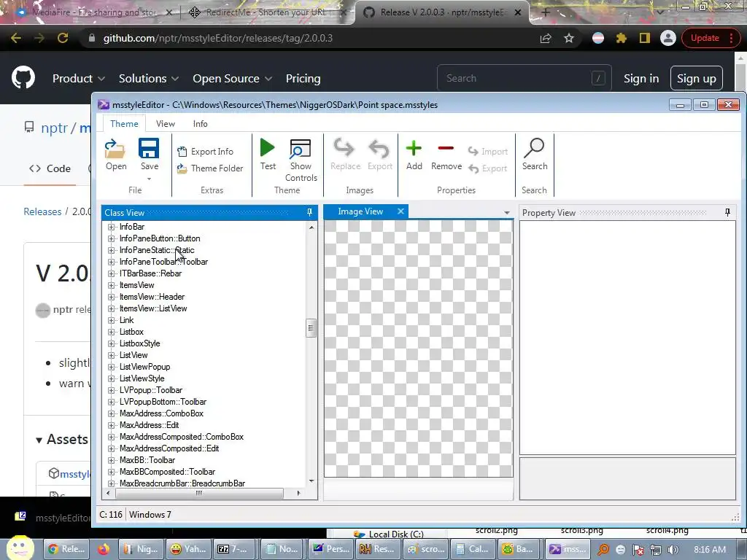The width and height of the screenshot is (747, 560).
Task: Click Chrome Update button
Action: 710,38
